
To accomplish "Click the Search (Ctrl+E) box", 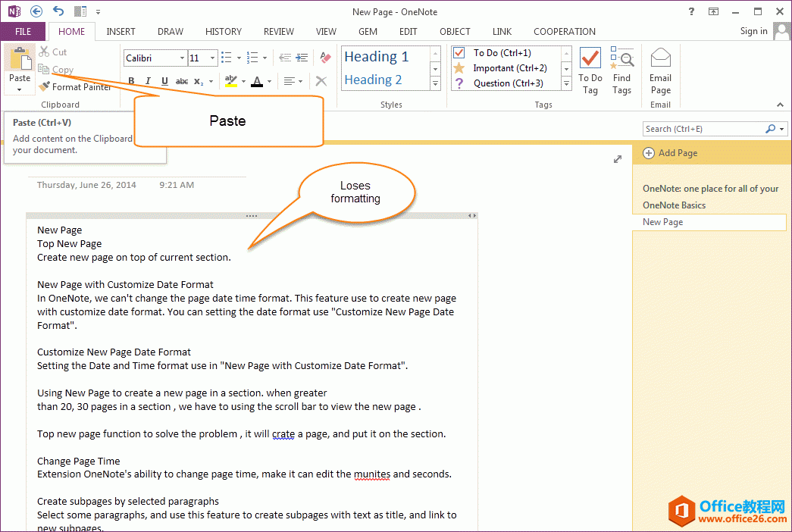I will (703, 129).
